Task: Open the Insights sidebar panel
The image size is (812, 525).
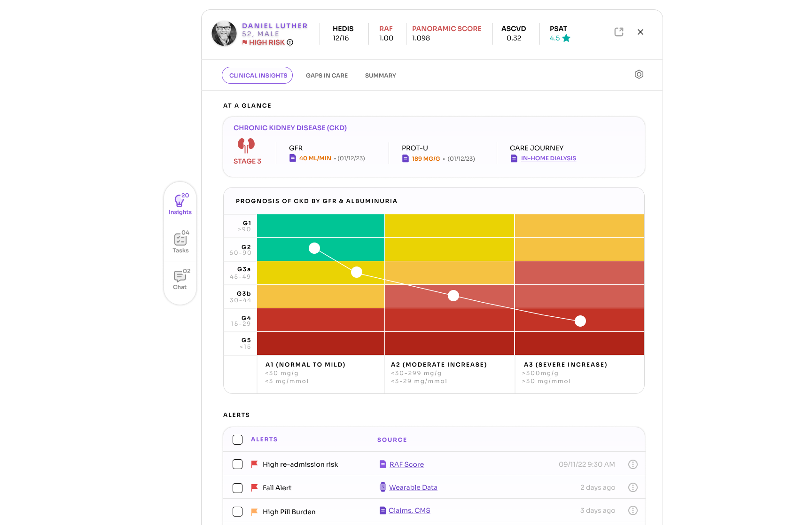Action: pos(180,204)
